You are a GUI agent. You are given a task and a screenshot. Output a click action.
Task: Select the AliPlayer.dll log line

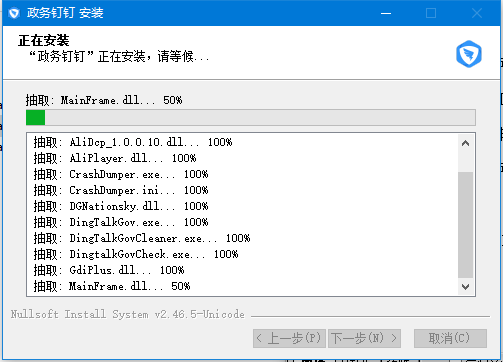click(115, 158)
